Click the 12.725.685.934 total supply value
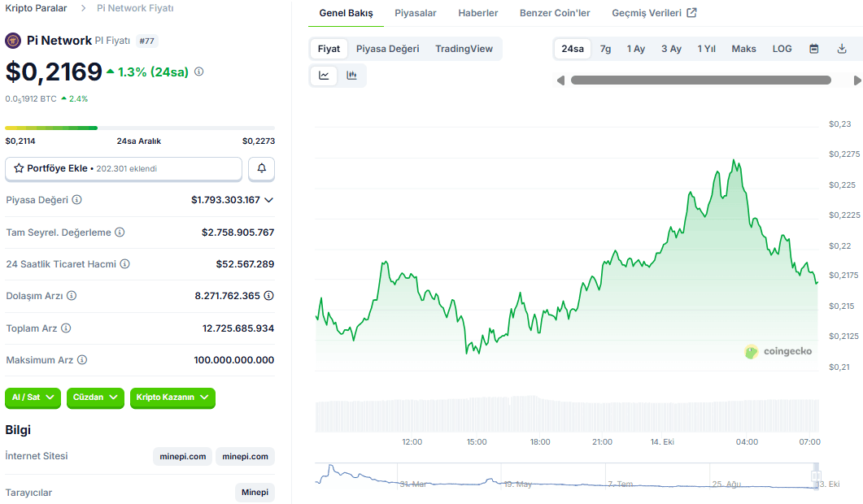863x504 pixels. pos(238,328)
